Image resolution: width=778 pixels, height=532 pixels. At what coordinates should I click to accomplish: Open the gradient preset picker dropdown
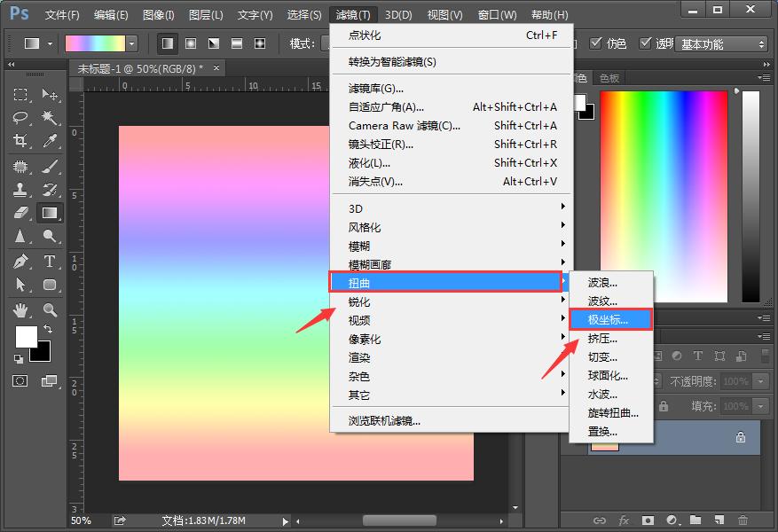point(132,43)
